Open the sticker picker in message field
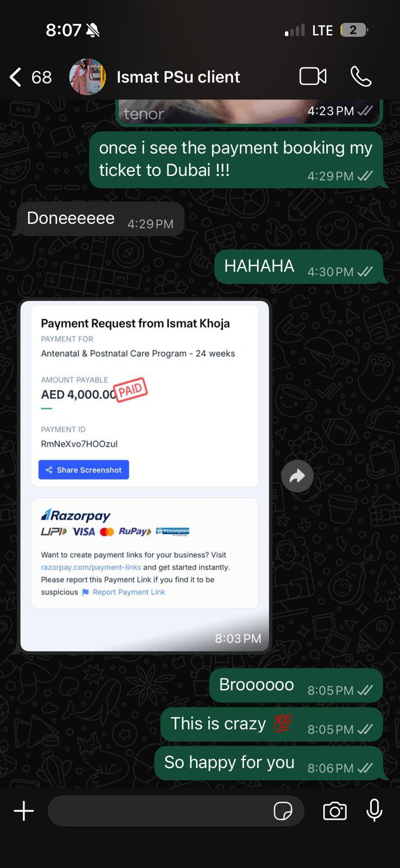The width and height of the screenshot is (400, 868). (x=283, y=811)
